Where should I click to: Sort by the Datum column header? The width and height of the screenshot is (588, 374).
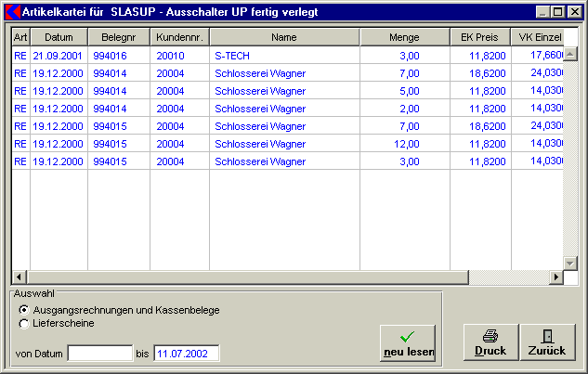(x=59, y=37)
